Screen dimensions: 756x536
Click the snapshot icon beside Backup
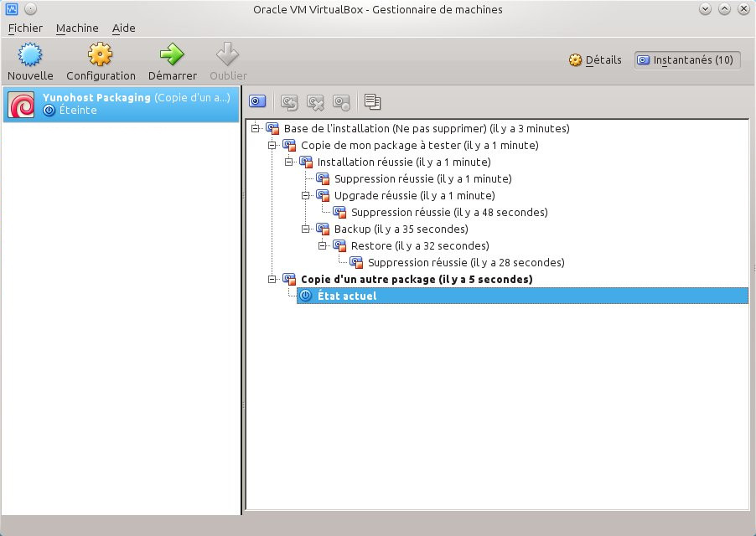click(322, 229)
